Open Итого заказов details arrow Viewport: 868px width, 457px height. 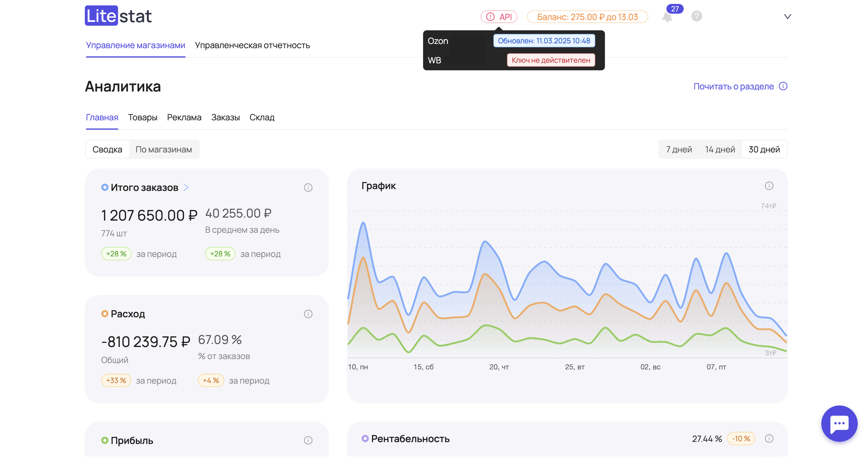[x=186, y=187]
